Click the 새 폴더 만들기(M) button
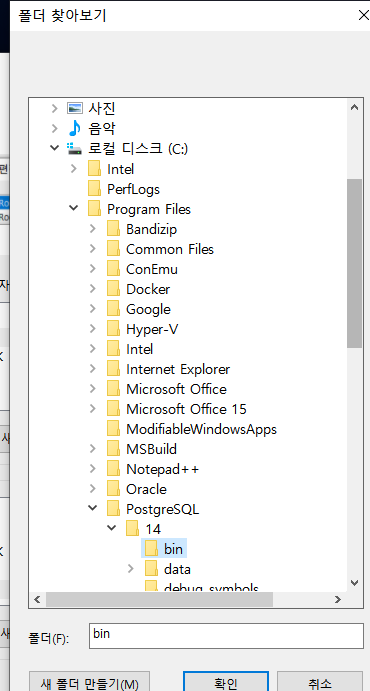Screen dimensions: 370x691 [x=89, y=681]
